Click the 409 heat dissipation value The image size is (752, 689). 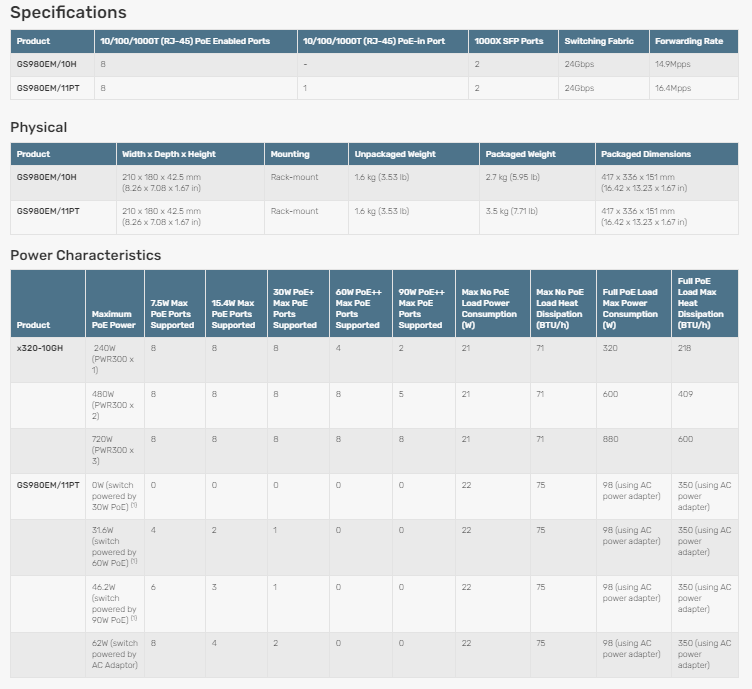(x=685, y=395)
